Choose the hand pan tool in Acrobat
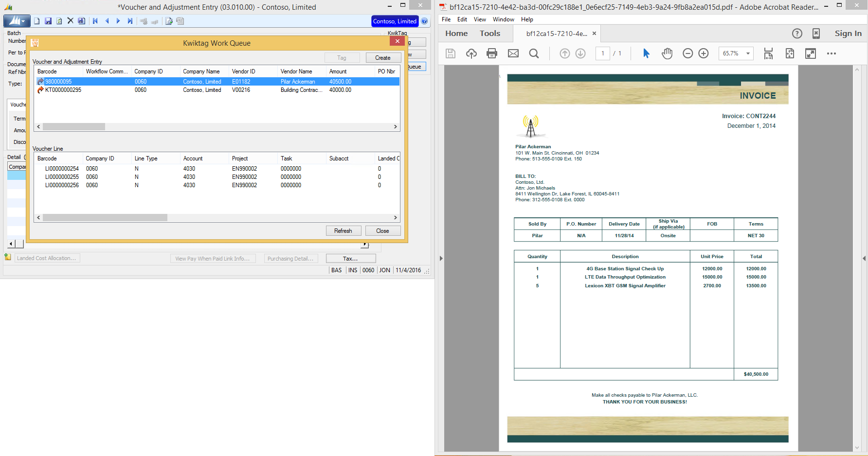 [x=667, y=53]
